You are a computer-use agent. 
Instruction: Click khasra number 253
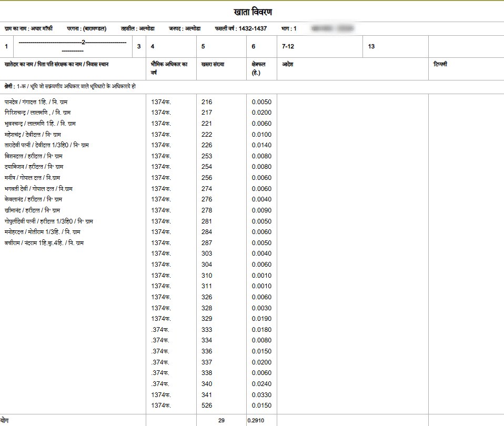[207, 156]
